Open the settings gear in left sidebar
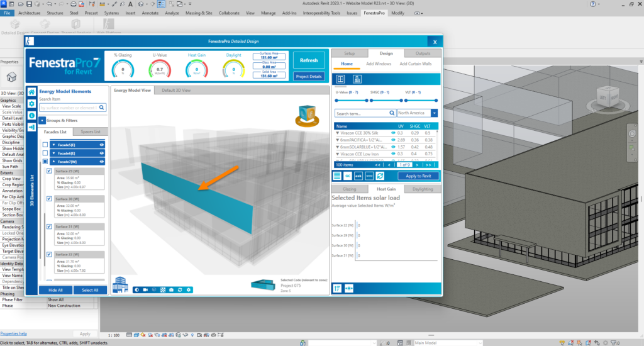 pyautogui.click(x=31, y=104)
